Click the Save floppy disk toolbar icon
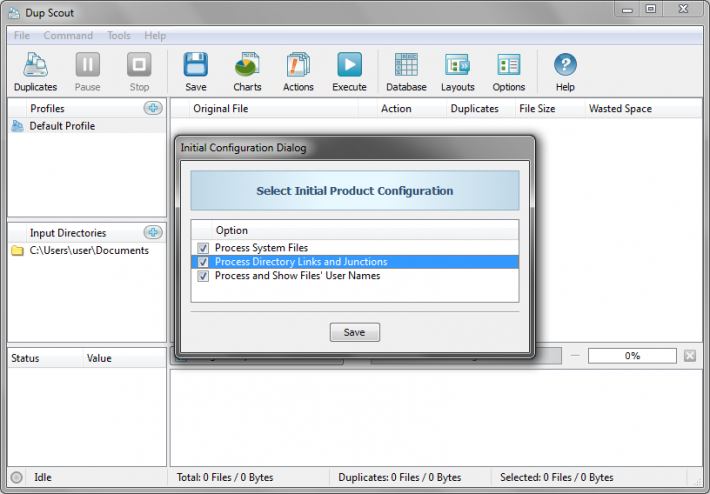This screenshot has height=494, width=710. [x=196, y=65]
